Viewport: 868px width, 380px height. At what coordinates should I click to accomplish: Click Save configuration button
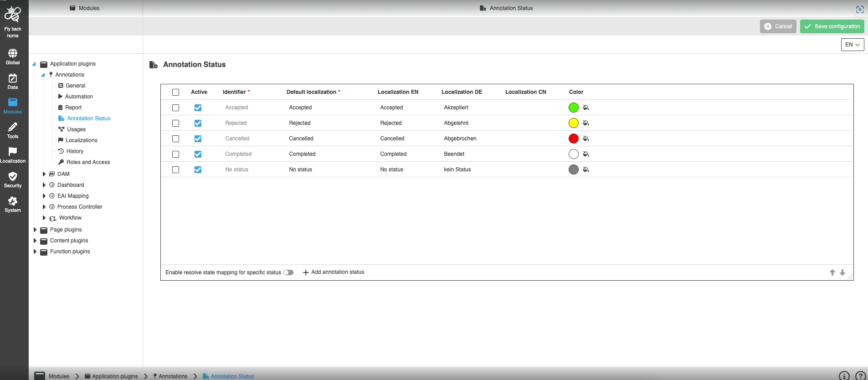pyautogui.click(x=832, y=26)
